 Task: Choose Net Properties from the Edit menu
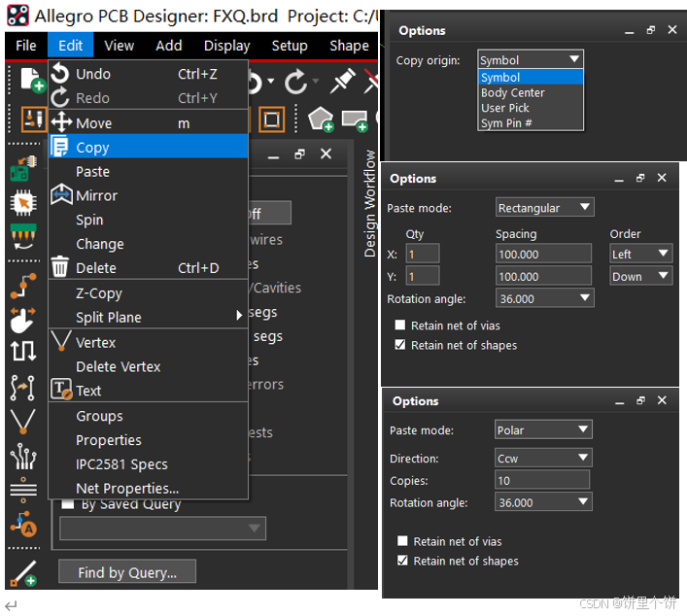point(148,488)
